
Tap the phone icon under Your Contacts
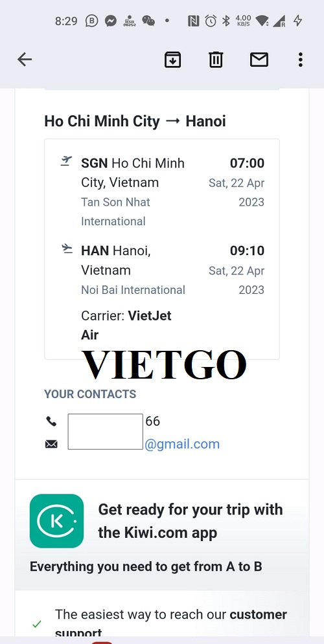[x=51, y=421]
